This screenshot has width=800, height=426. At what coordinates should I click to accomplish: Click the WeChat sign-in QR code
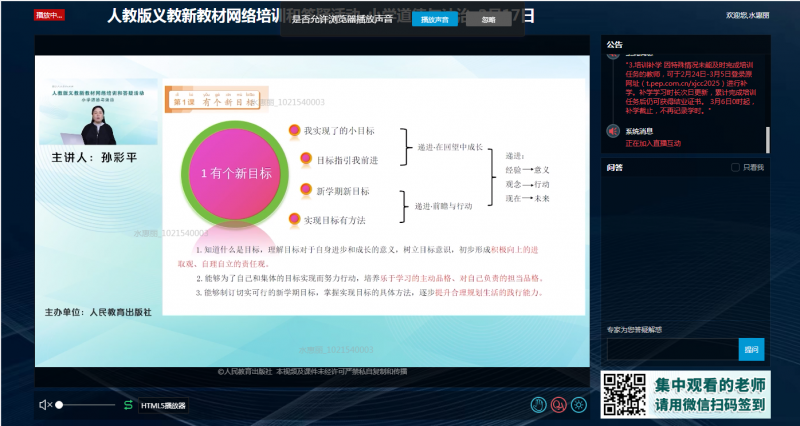[624, 394]
